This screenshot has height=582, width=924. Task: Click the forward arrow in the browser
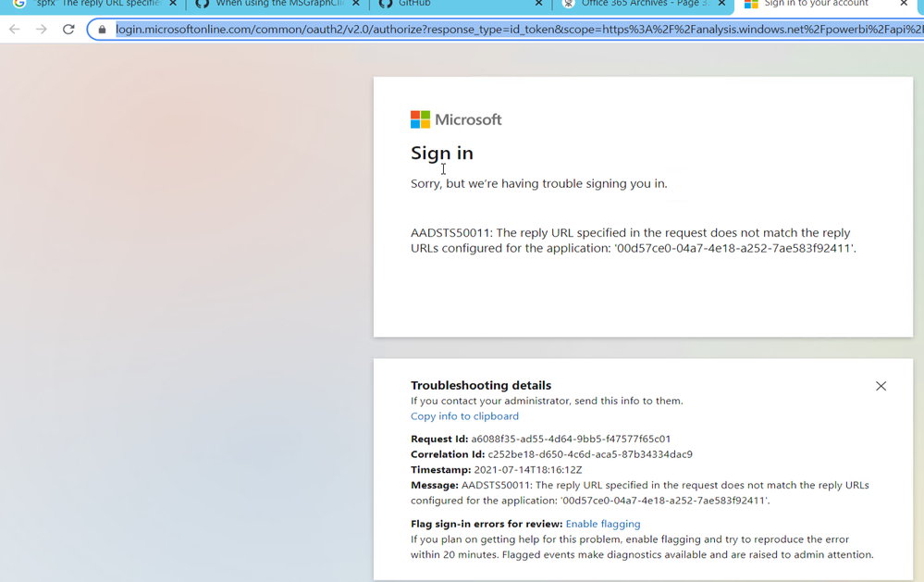pos(41,29)
